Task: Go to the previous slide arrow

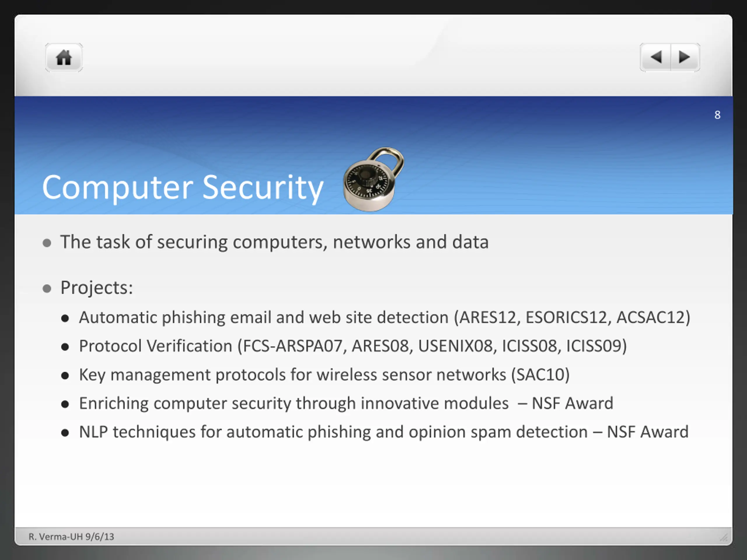Action: click(x=655, y=57)
